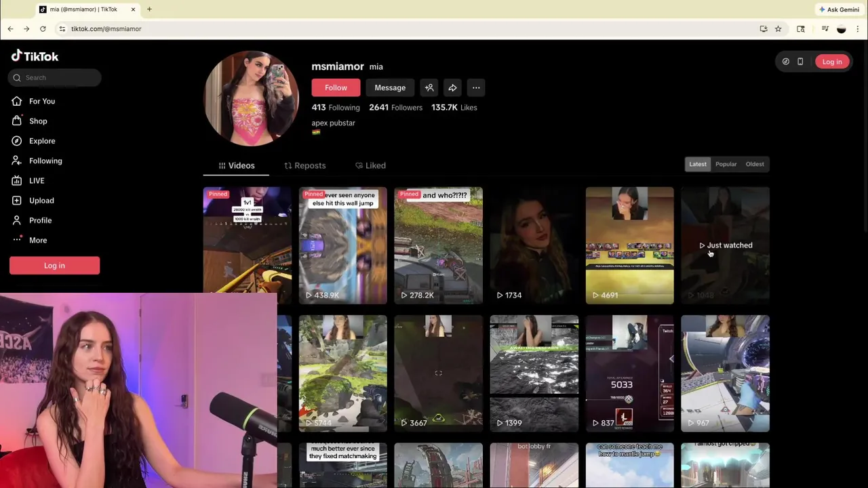Open the pinned 1v1 video thumbnail

tap(248, 245)
